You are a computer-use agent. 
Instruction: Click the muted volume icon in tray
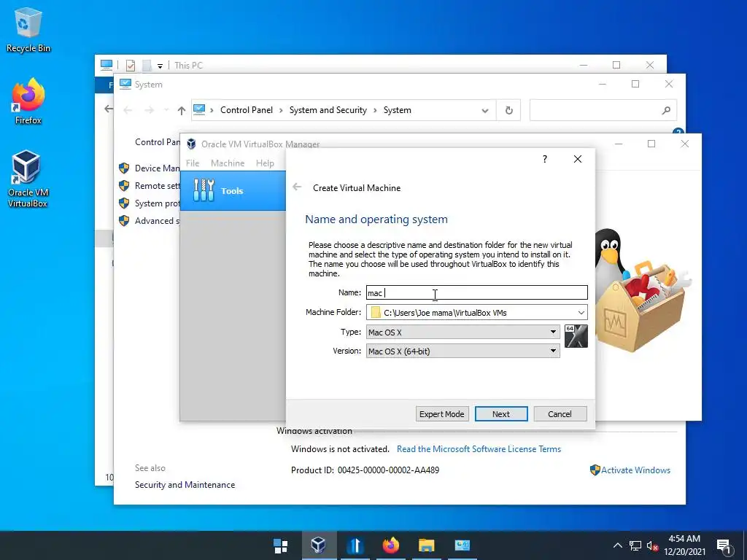(x=652, y=545)
